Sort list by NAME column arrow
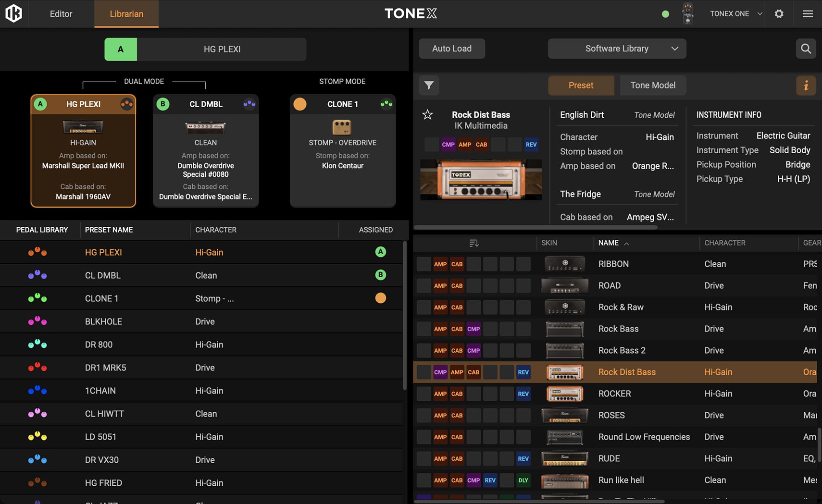 click(626, 244)
